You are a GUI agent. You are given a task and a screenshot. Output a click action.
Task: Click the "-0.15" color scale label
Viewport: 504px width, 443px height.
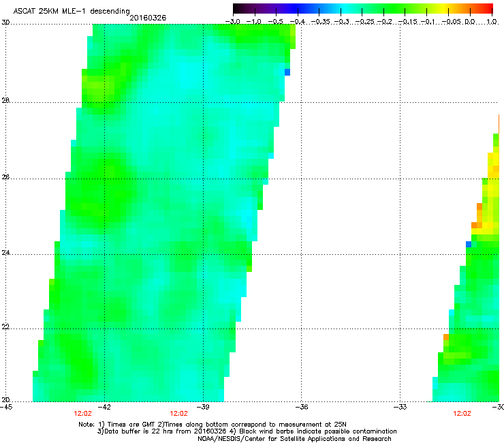coord(407,22)
